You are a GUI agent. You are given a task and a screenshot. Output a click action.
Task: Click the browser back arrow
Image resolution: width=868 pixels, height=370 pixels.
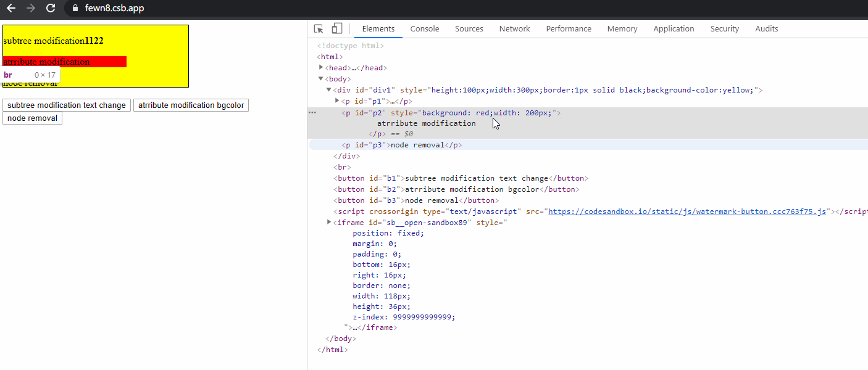click(x=10, y=8)
